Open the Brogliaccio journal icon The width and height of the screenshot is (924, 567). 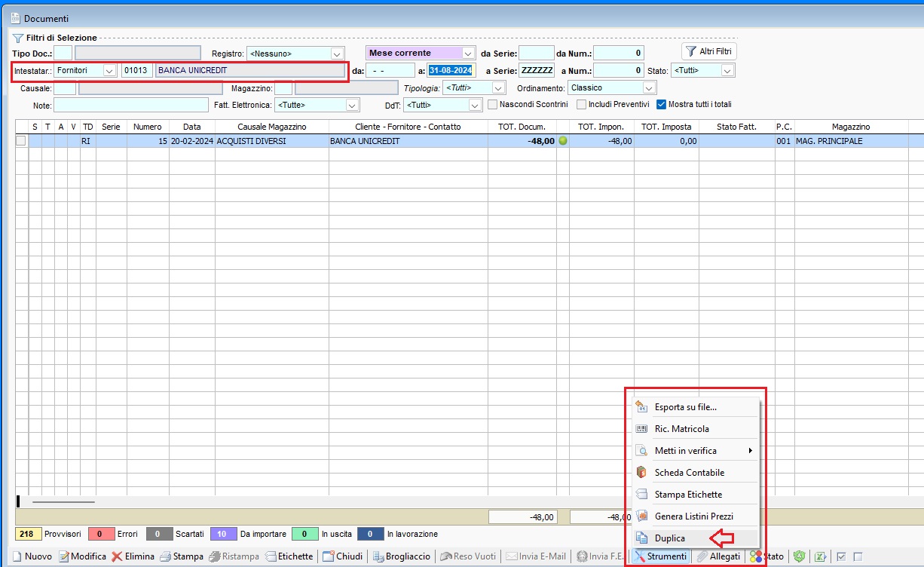380,556
